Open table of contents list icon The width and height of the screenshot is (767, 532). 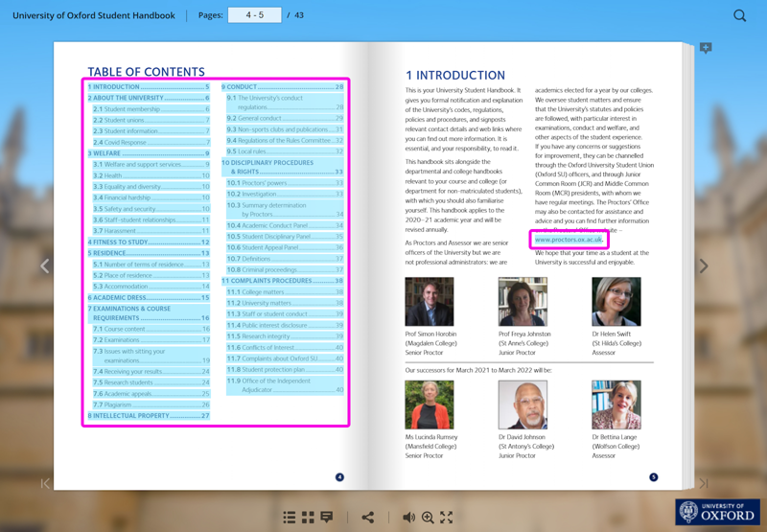click(x=290, y=518)
